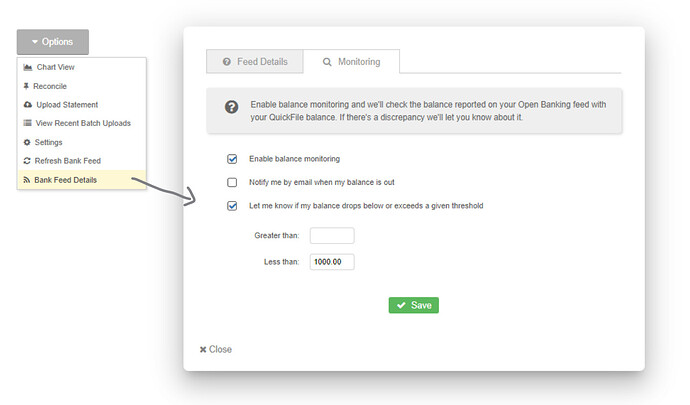
Task: Close the dialog via Close link
Action: 216,349
